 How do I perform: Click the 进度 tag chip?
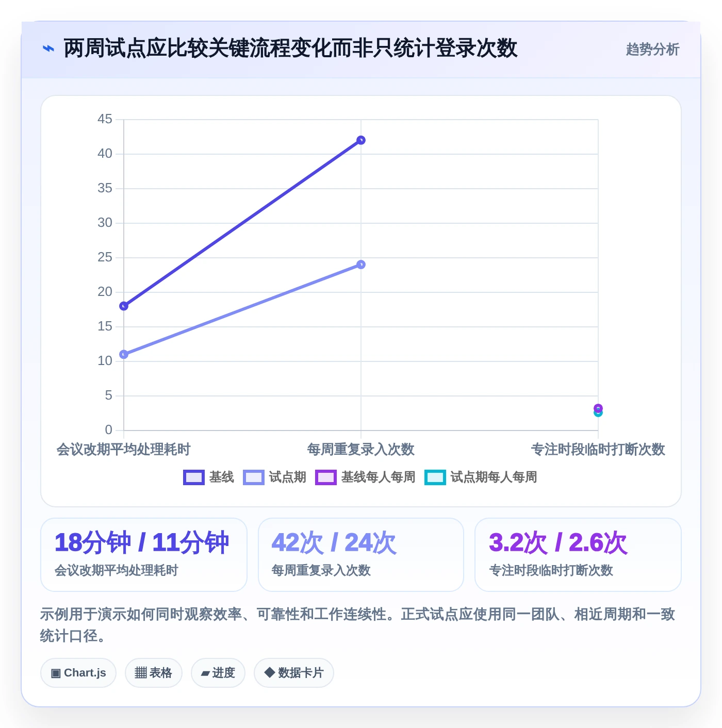click(218, 673)
